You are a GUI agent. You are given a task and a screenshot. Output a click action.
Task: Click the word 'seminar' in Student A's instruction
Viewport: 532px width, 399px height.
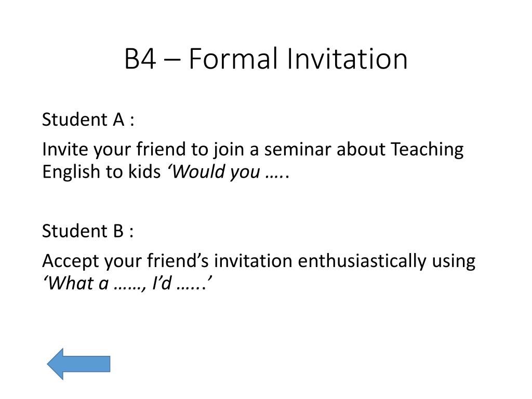tap(298, 149)
